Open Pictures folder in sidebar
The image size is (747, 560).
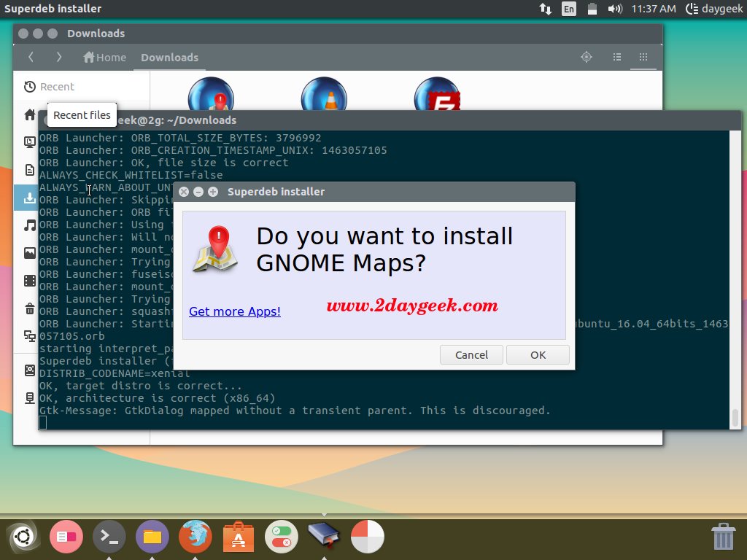point(29,253)
